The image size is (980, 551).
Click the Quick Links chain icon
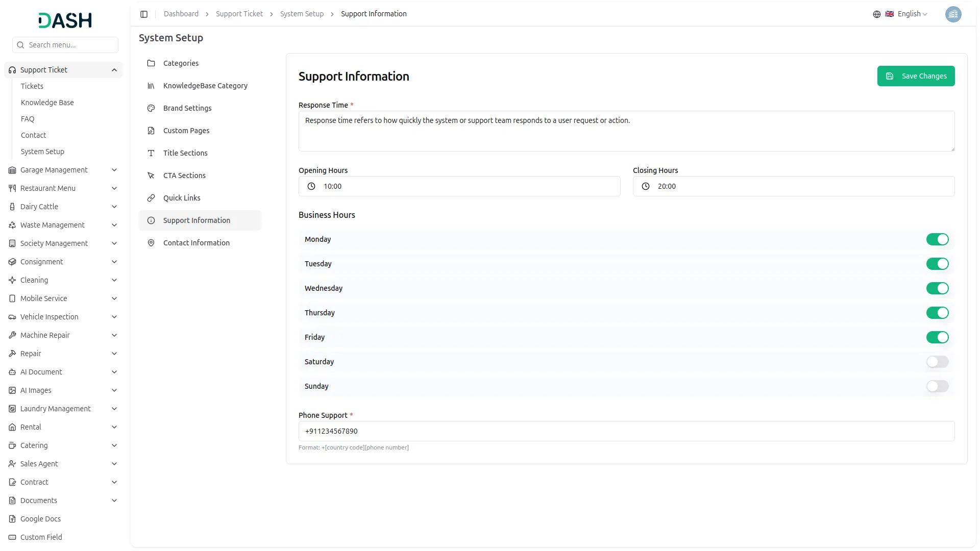[151, 198]
